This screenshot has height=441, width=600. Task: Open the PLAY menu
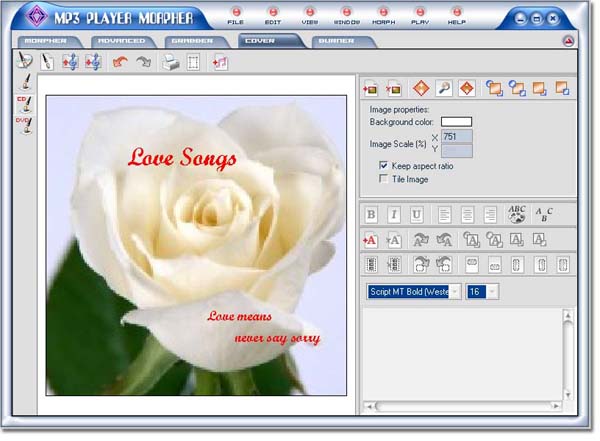[420, 17]
